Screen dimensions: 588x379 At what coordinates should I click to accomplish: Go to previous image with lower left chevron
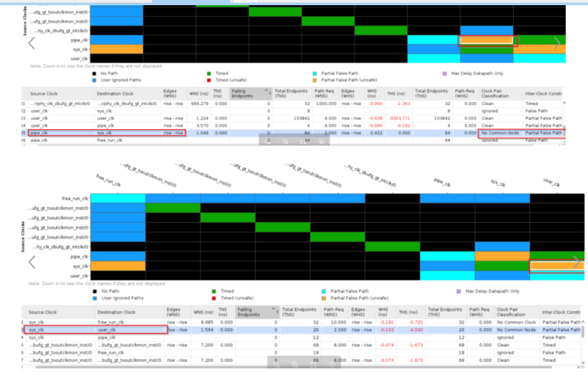[32, 262]
